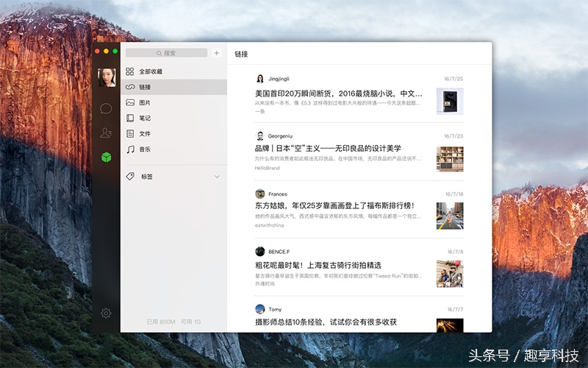Click Georgeniu's avatar icon
This screenshot has width=588, height=368.
coord(260,136)
